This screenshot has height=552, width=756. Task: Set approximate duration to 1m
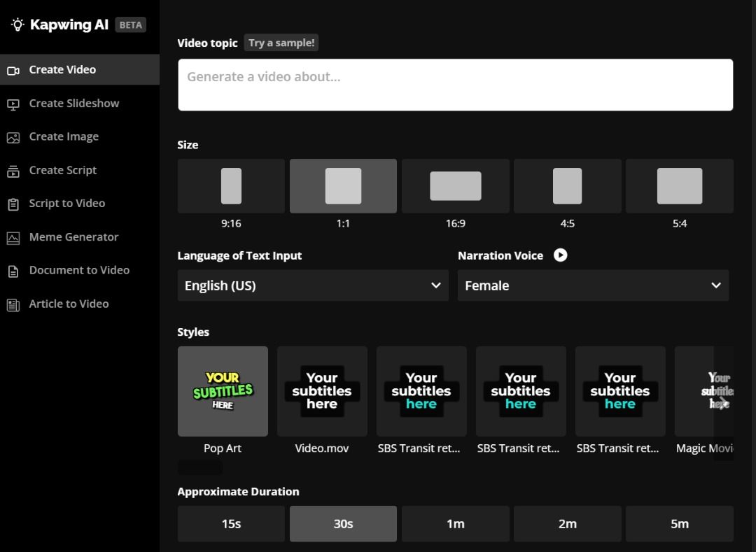(455, 524)
